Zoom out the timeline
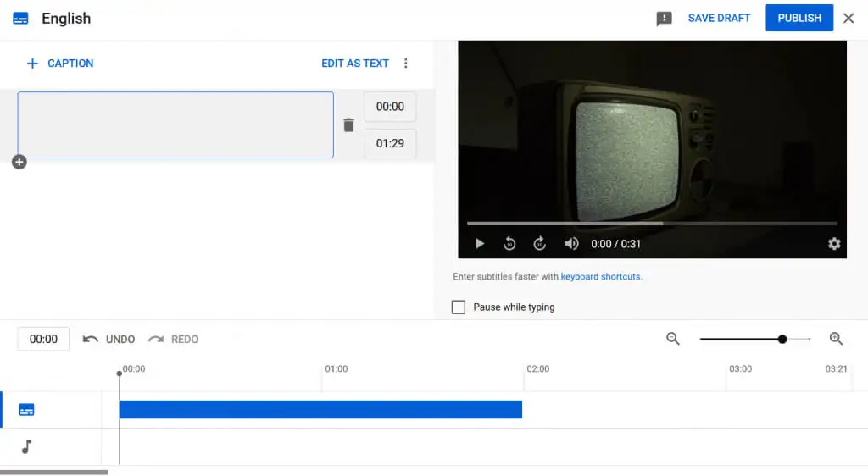 click(x=673, y=339)
